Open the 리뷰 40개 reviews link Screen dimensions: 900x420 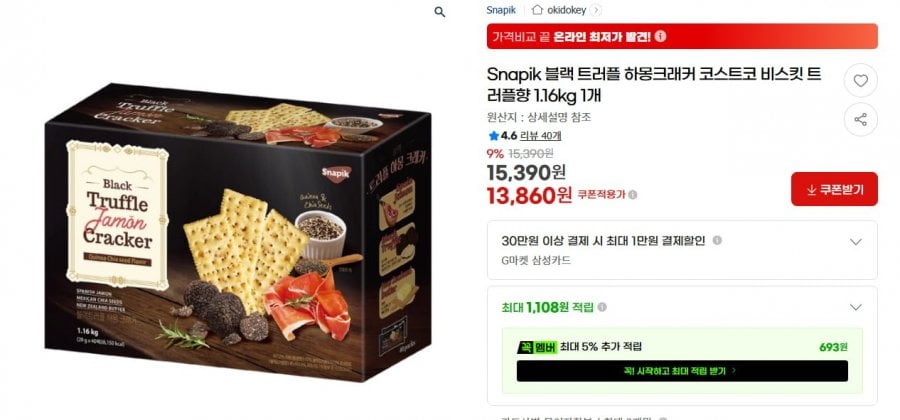tap(540, 136)
